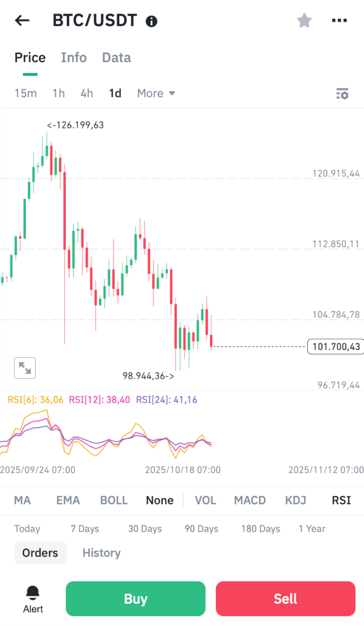Add pair to favorites with star
Screen dimensions: 364x626
(304, 21)
